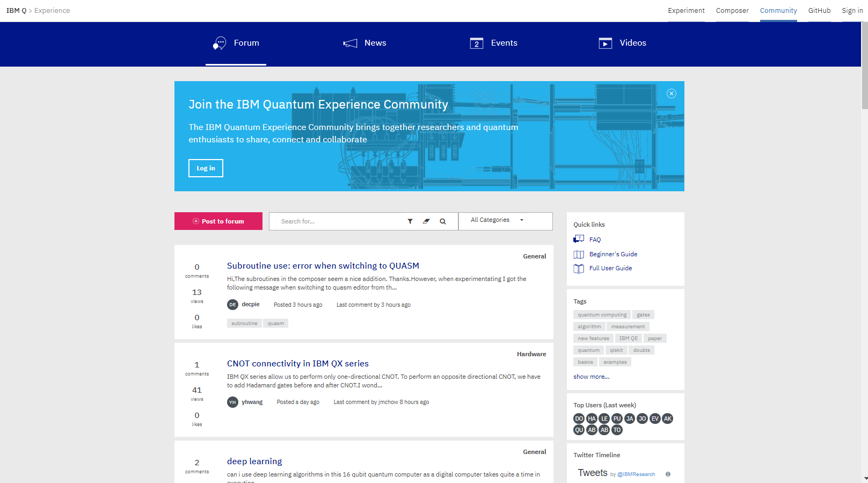Click the News megaphone icon
The image size is (868, 483).
click(x=350, y=43)
